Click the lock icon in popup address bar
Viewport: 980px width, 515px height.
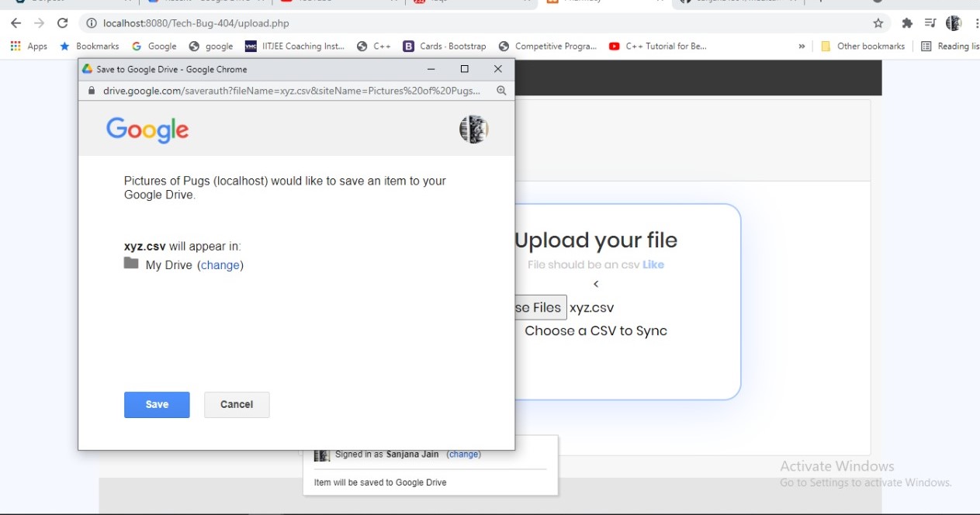click(92, 91)
